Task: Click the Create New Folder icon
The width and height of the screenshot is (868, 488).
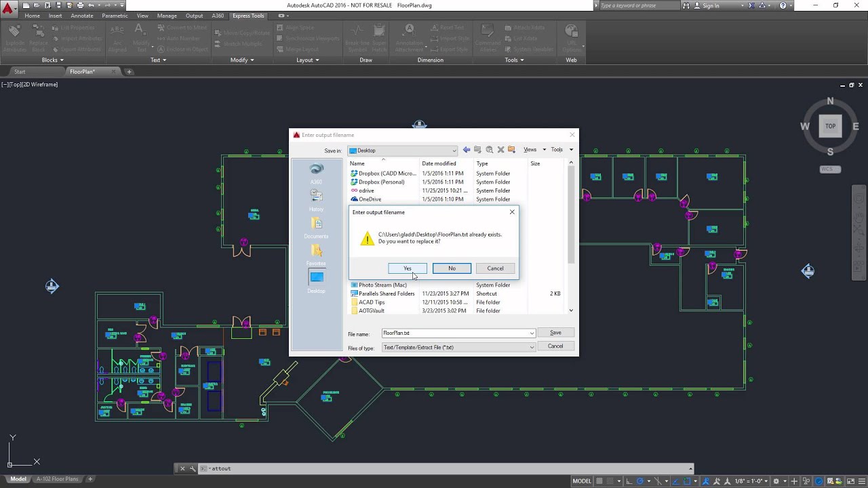Action: coord(511,150)
